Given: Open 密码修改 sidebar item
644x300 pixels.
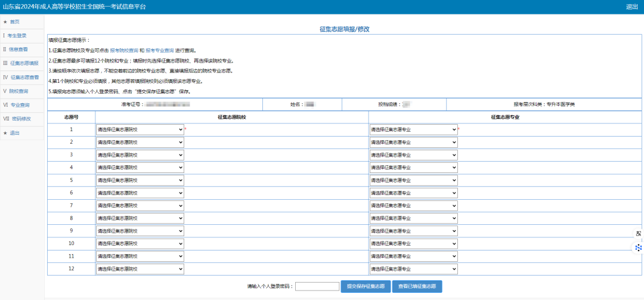Looking at the screenshot, I should point(21,119).
